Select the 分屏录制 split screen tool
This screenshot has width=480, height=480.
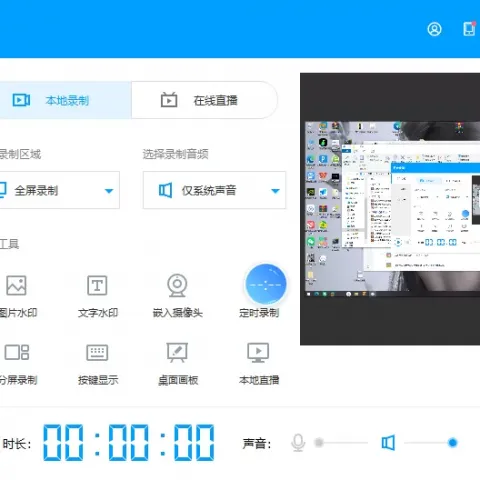pyautogui.click(x=17, y=364)
